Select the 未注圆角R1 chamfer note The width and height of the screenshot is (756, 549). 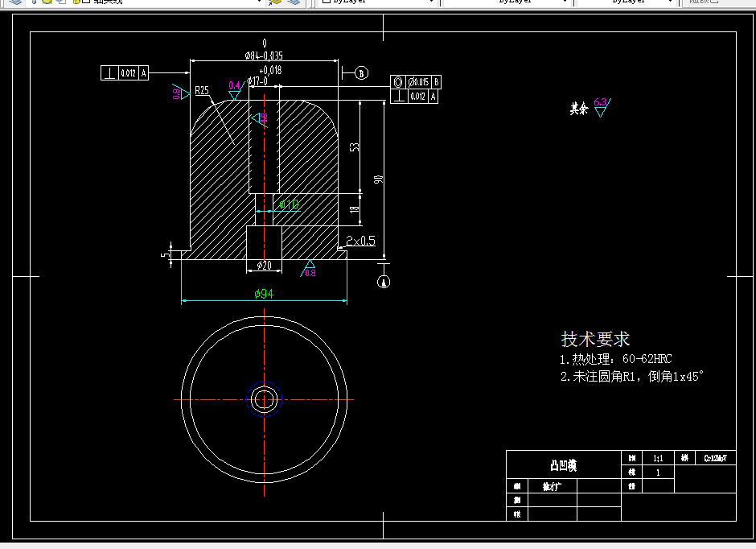(631, 376)
